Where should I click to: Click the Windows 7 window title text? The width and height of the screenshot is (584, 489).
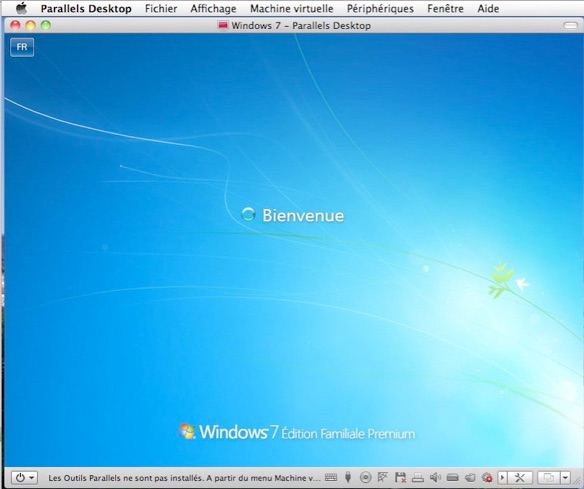click(x=301, y=26)
